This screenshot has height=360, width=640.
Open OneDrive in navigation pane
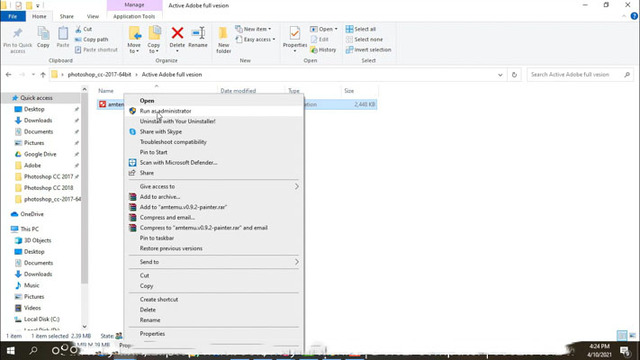(32, 214)
